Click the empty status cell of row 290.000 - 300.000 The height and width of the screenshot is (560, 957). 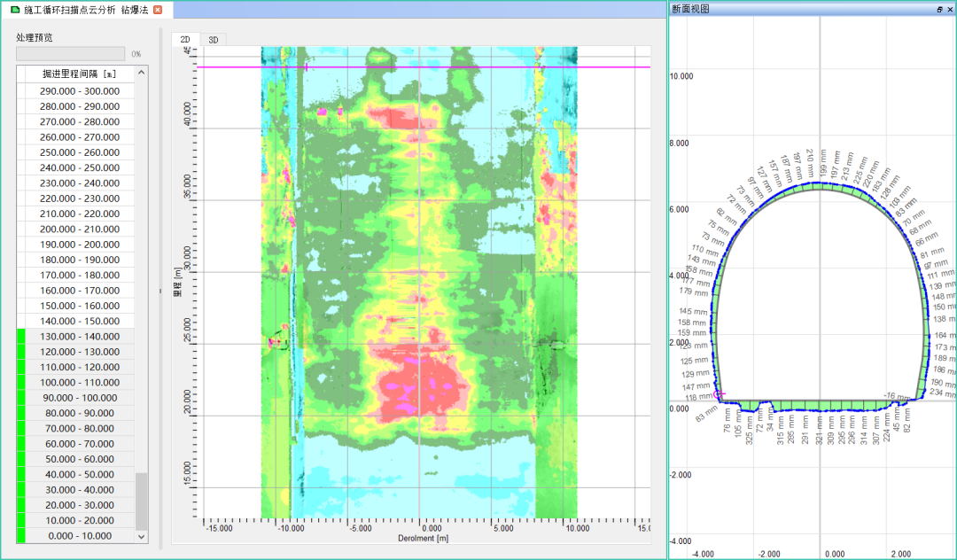click(20, 91)
